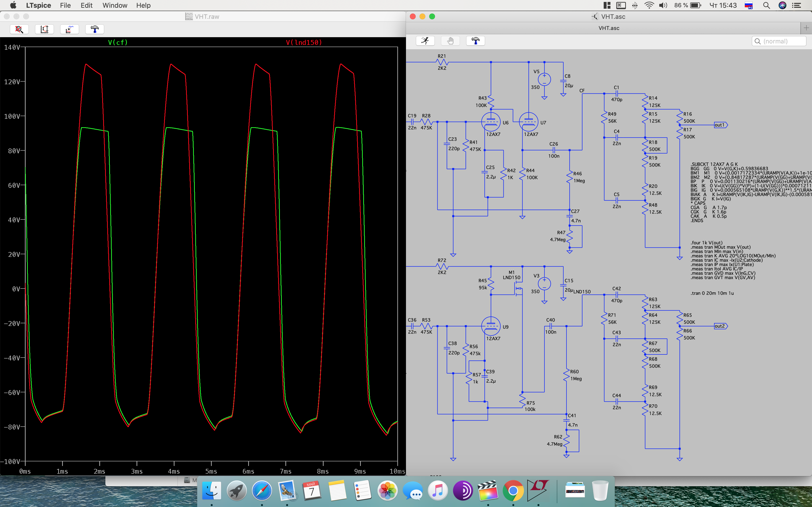
Task: Click the autorange Y-axis toolbar icon
Action: pos(44,29)
